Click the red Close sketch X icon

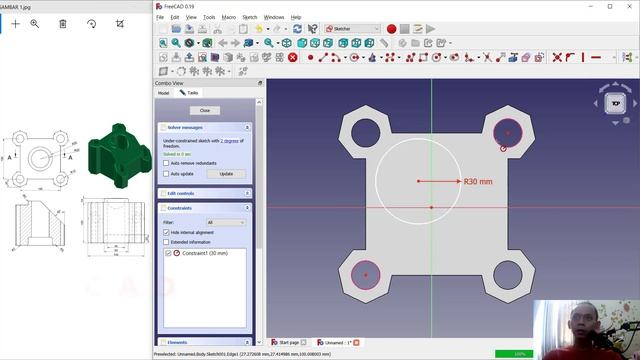(x=293, y=58)
